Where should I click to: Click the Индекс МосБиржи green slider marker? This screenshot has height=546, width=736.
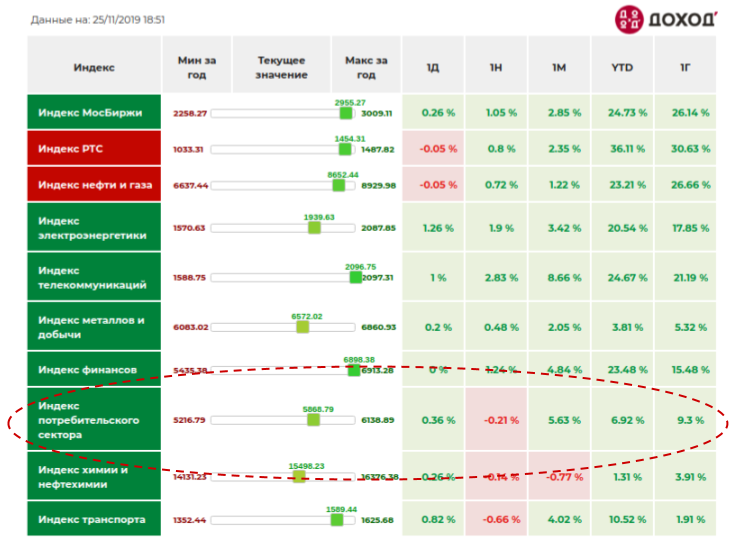coord(346,113)
